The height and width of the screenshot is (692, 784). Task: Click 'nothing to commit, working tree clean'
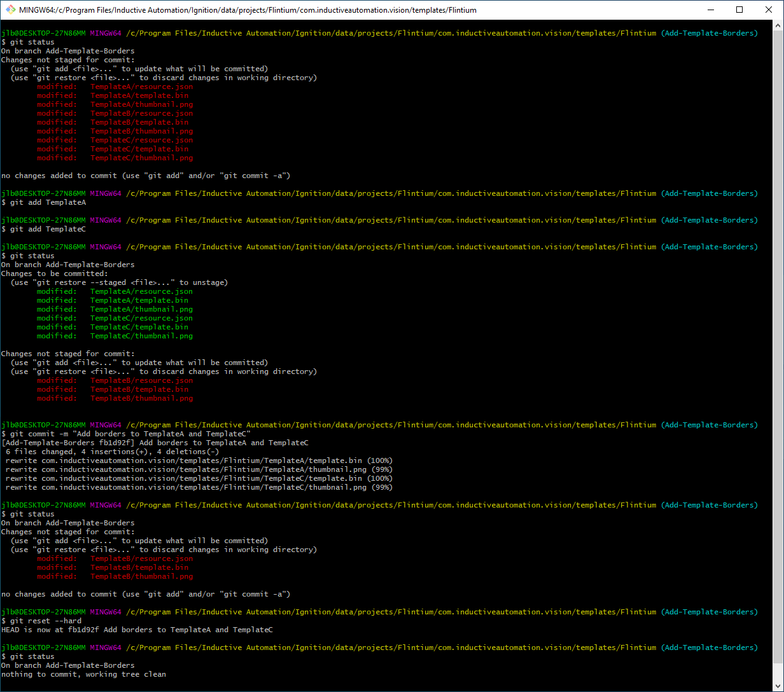[83, 674]
